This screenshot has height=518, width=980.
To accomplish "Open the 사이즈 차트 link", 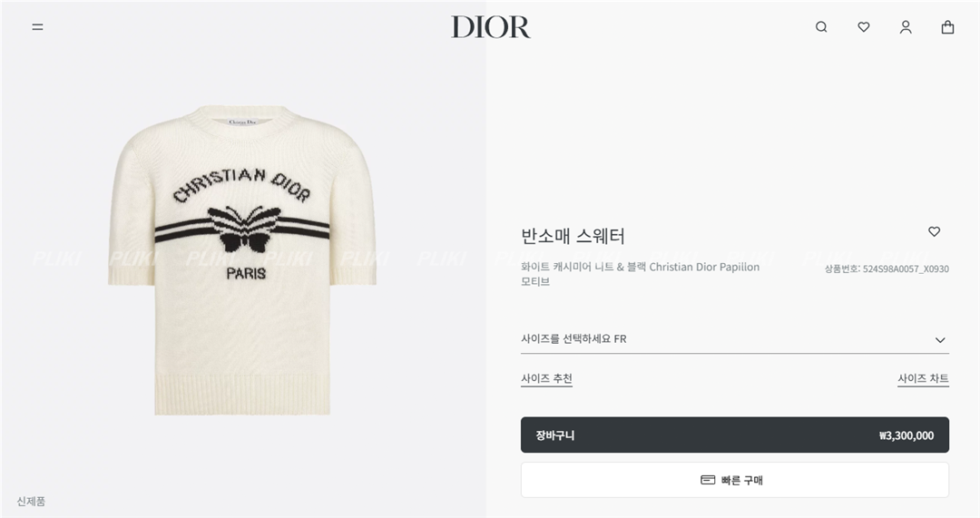I will pos(923,378).
